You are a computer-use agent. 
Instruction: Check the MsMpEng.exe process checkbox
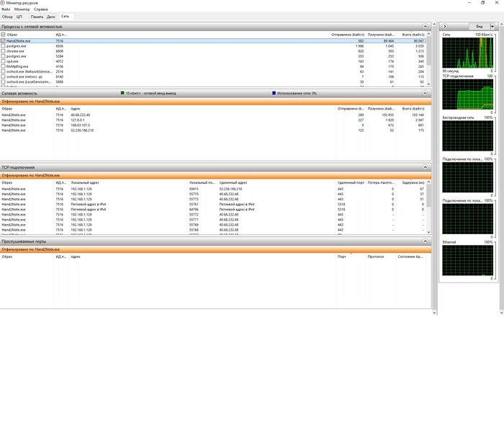click(3, 66)
